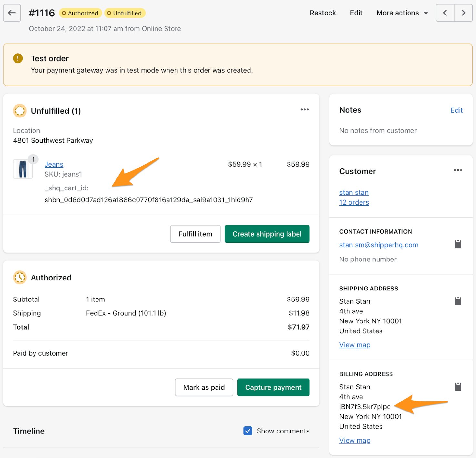476x458 pixels.
Task: Click the Capture payment button
Action: (273, 387)
